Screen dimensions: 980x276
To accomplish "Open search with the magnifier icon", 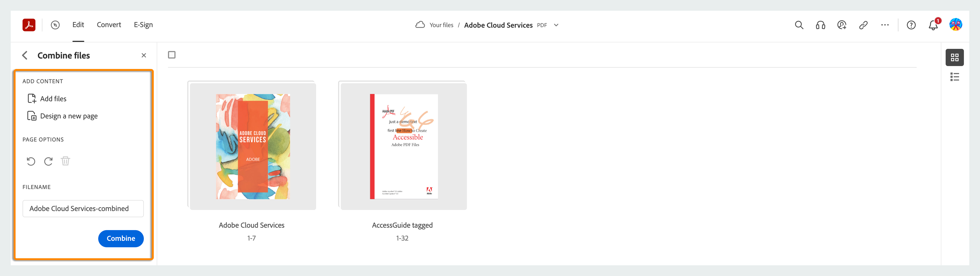I will click(799, 25).
